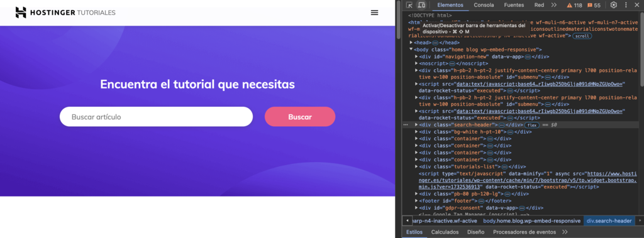Open the tp.widget.bootstrap.min.js script URL
644x238 pixels.
[x=528, y=180]
